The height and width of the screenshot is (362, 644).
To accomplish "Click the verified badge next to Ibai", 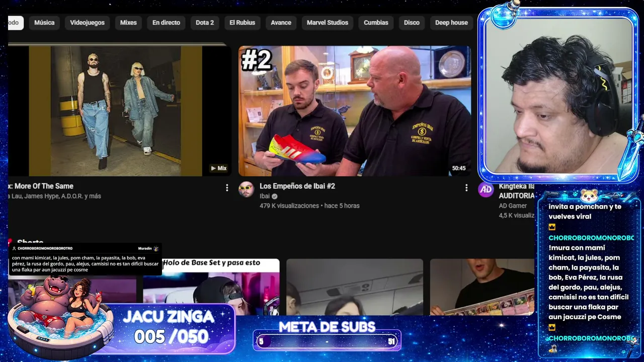I will (275, 196).
